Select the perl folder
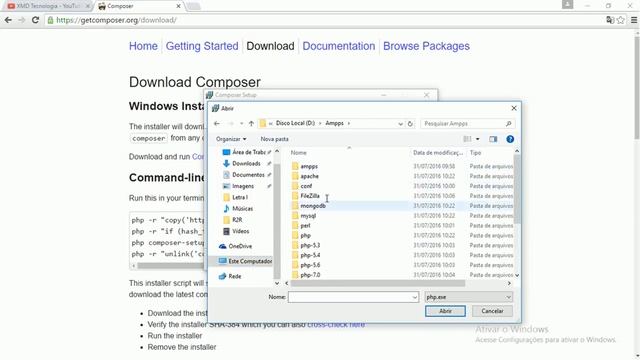The width and height of the screenshot is (640, 360). (x=305, y=225)
